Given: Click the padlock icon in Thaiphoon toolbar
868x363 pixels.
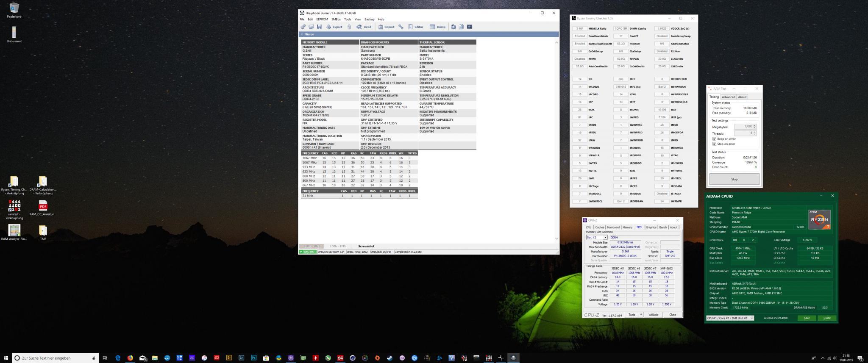Looking at the screenshot, I should pos(349,27).
